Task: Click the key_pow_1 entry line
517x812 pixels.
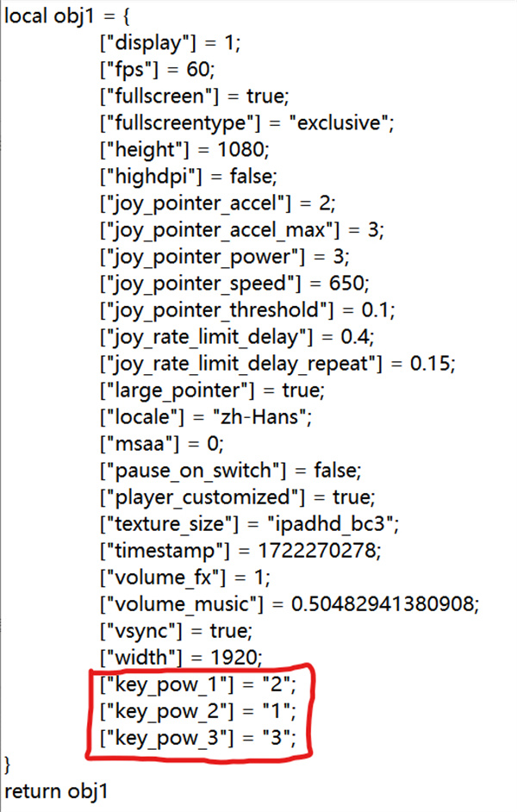Action: (198, 684)
